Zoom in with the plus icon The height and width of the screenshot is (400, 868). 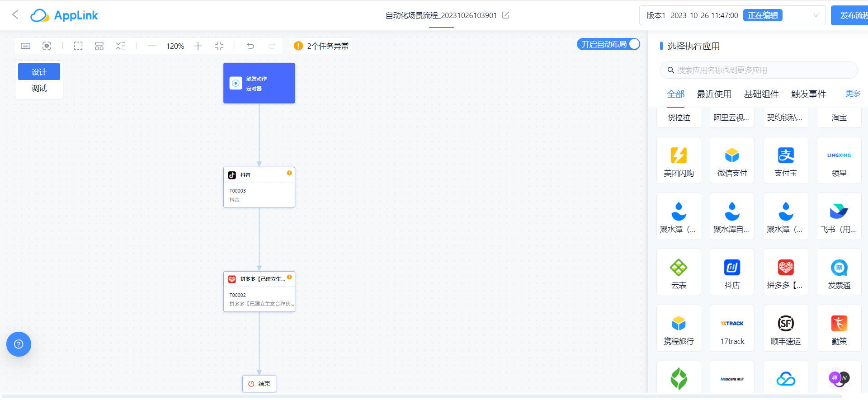pyautogui.click(x=198, y=46)
